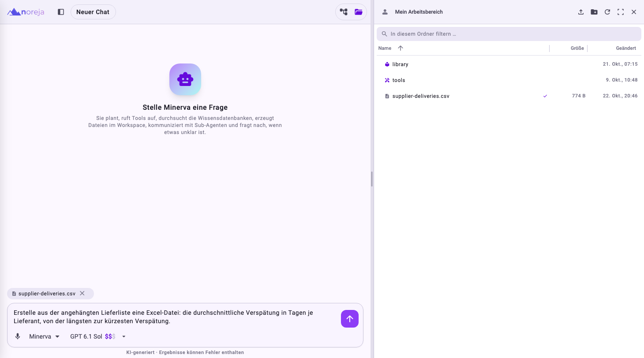
Task: Click the noreja logo
Action: pyautogui.click(x=26, y=12)
